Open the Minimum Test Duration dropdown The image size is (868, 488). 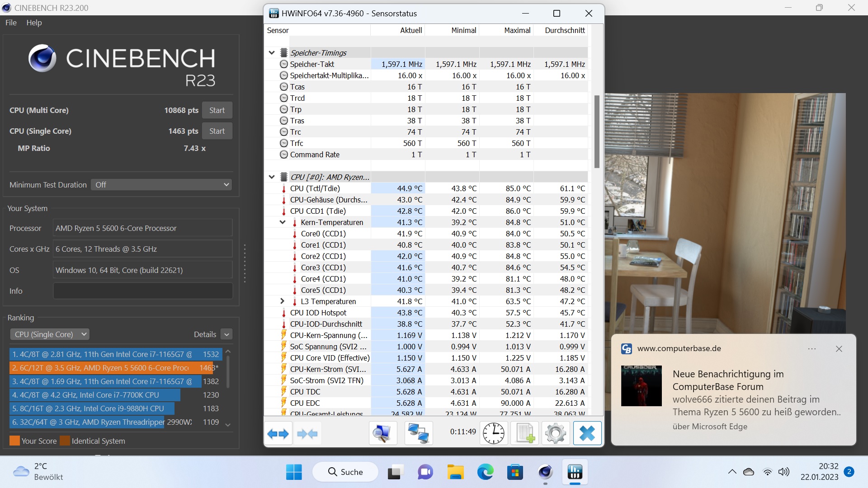coord(161,185)
